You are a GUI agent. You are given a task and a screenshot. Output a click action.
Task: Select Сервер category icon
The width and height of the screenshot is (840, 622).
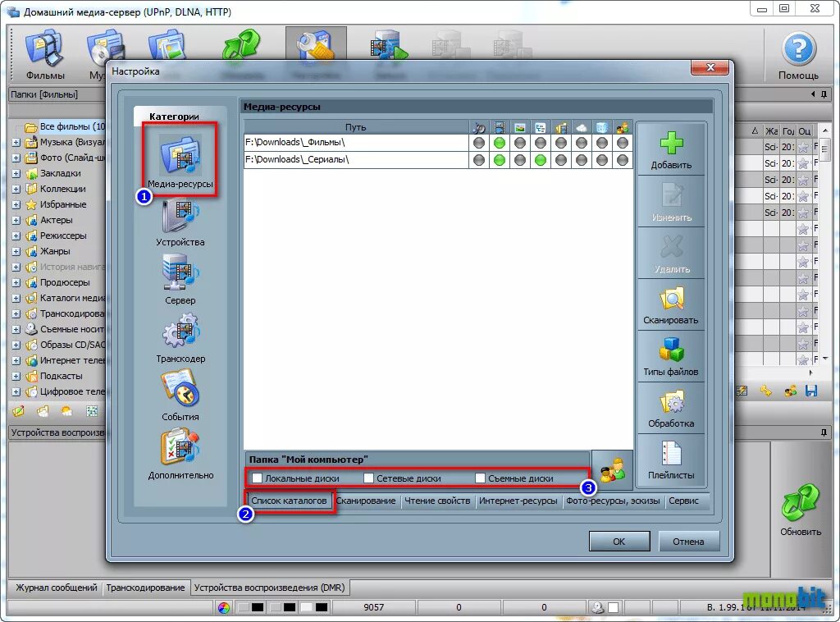pos(180,280)
